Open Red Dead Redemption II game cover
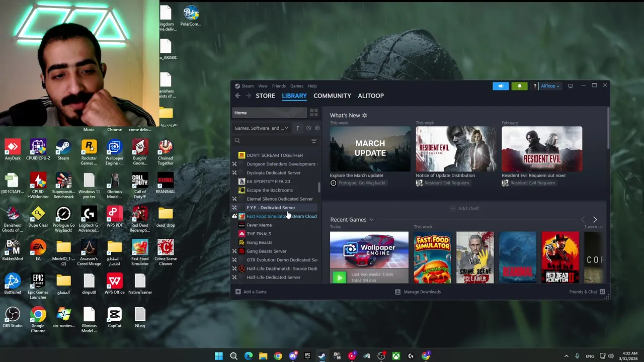The width and height of the screenshot is (644, 362). point(560,257)
